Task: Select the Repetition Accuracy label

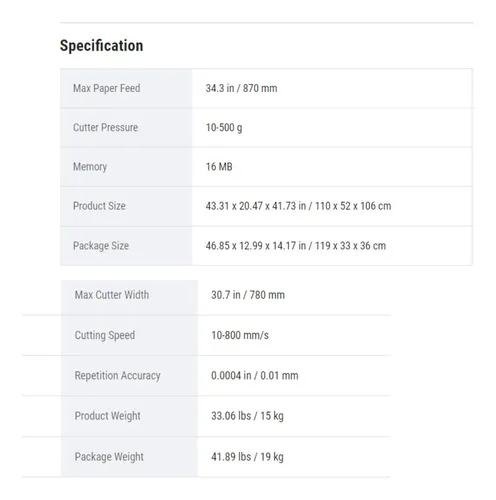Action: [x=117, y=376]
